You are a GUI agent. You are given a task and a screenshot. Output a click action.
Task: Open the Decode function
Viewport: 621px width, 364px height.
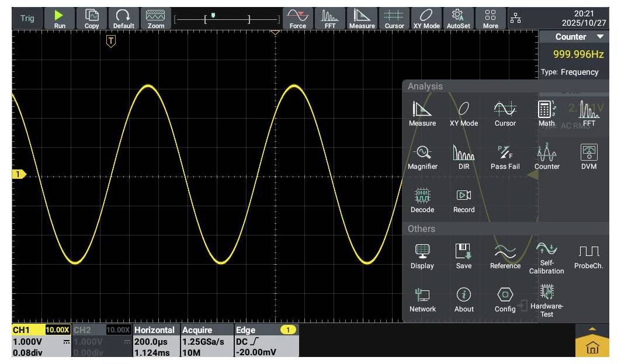tap(422, 200)
